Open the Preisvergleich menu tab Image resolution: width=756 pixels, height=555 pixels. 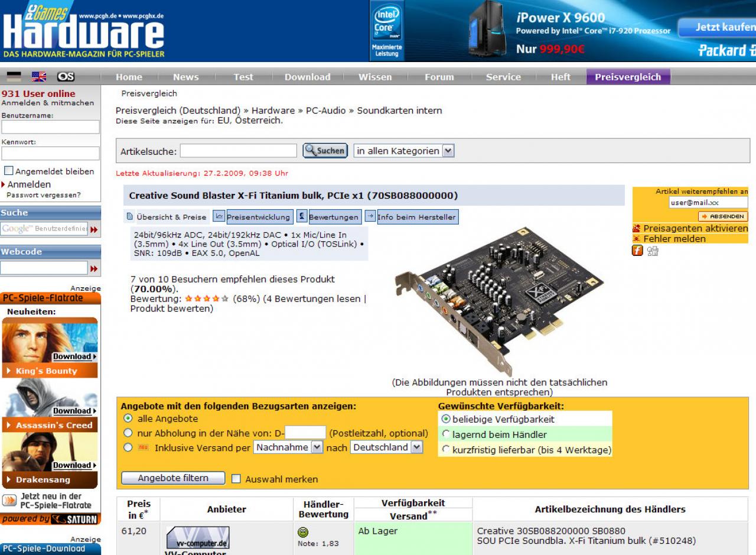coord(628,77)
